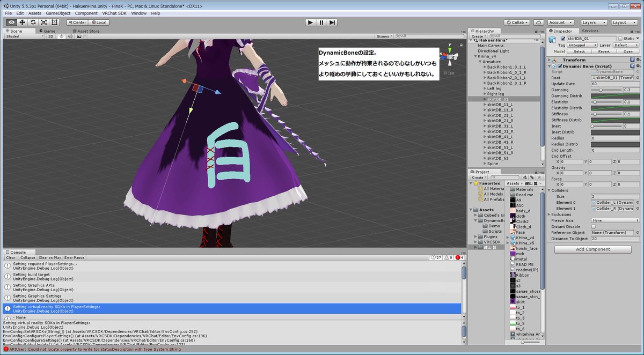Select the Move tool
Viewport: 644px width, 355px height.
pyautogui.click(x=22, y=22)
